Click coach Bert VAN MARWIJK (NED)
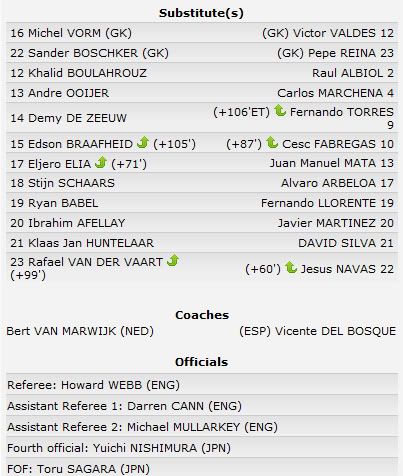This screenshot has width=403, height=476. [80, 331]
